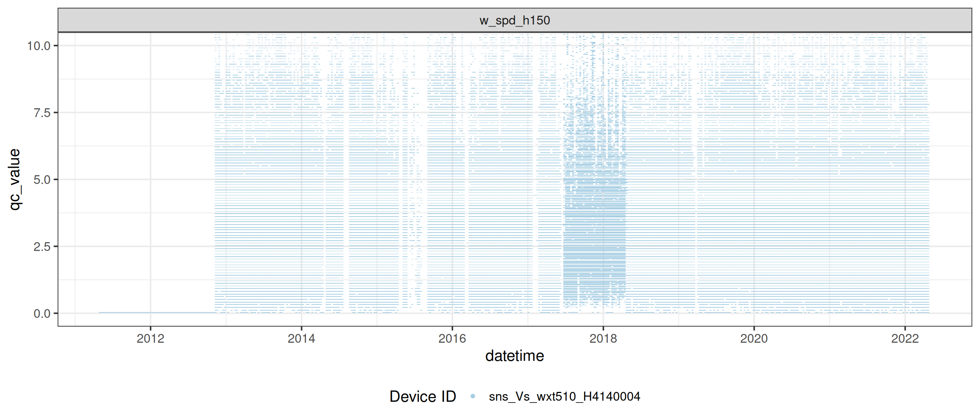Click the w_spd_h150 facet title

click(x=514, y=20)
